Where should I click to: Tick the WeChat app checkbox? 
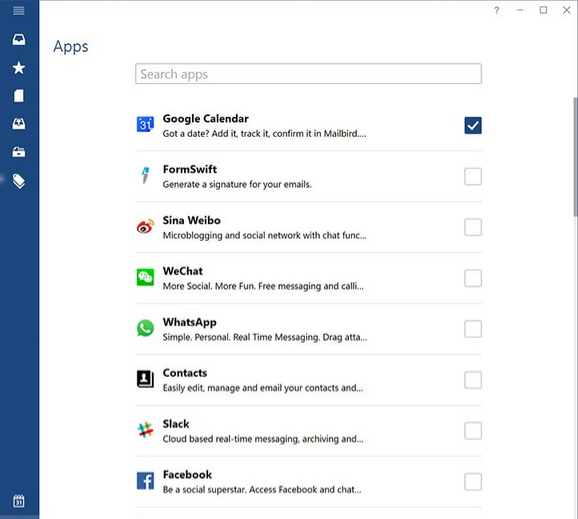473,278
